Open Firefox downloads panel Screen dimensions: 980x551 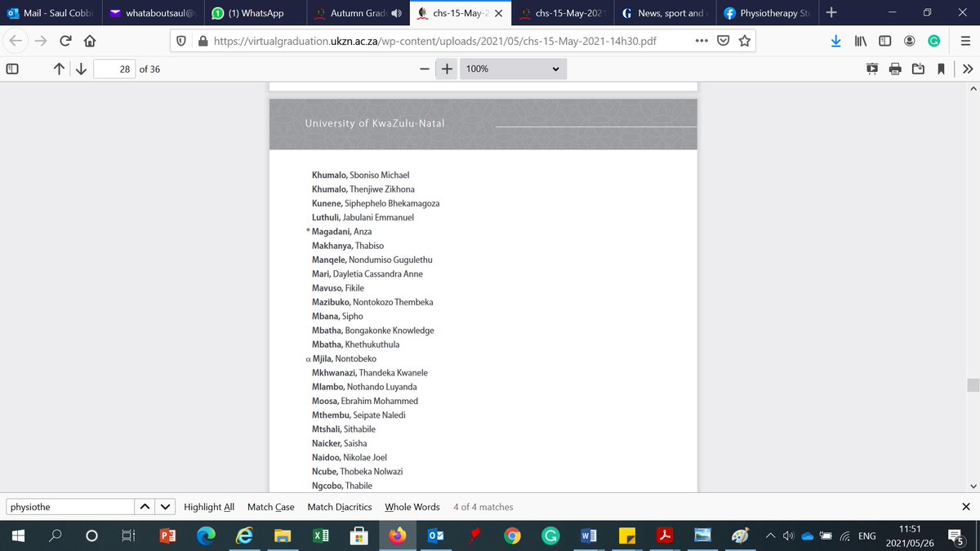836,42
